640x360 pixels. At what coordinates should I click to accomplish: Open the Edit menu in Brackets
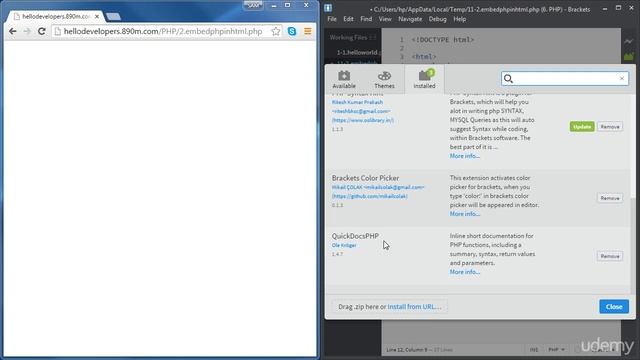pyautogui.click(x=348, y=19)
